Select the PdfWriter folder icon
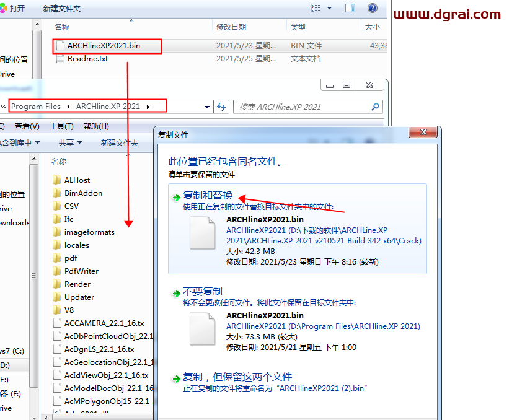Screen dimensions: 517x420 56,271
